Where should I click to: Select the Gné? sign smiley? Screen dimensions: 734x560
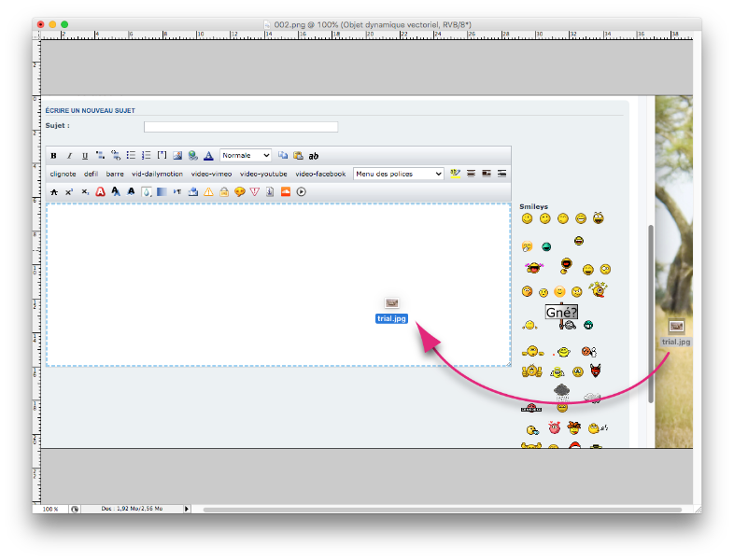pyautogui.click(x=561, y=313)
